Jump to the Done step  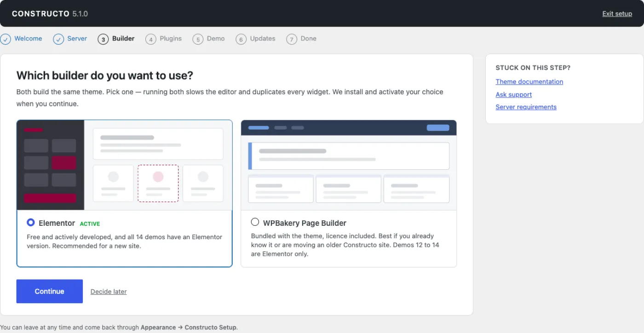pyautogui.click(x=308, y=39)
